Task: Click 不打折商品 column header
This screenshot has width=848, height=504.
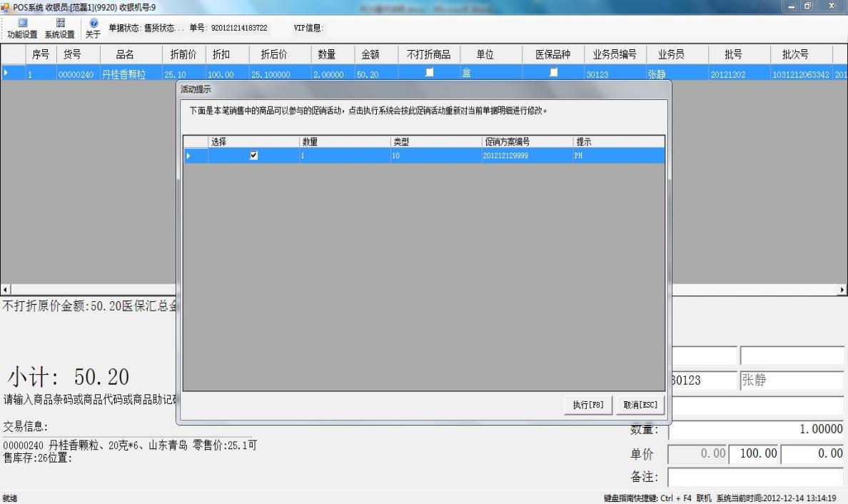Action: 429,55
